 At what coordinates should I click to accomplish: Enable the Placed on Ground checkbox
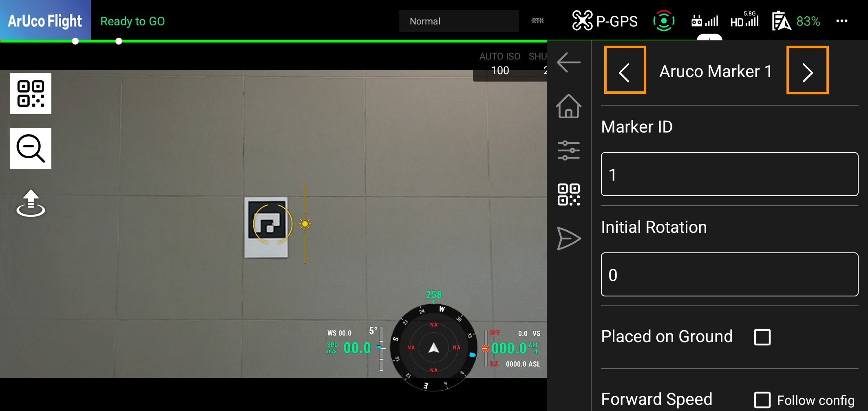click(x=762, y=337)
